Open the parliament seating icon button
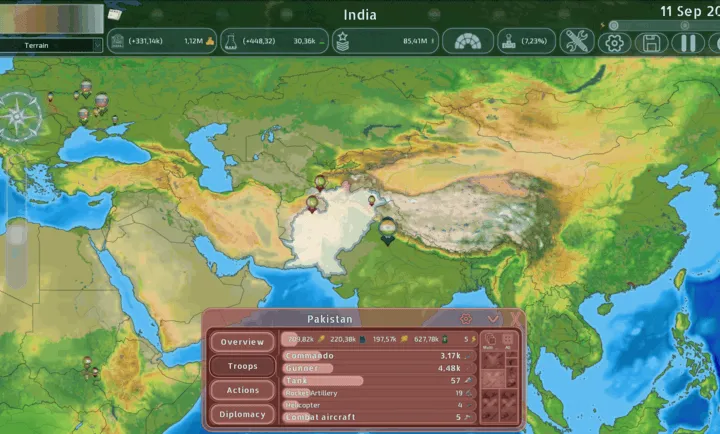This screenshot has height=434, width=720. point(467,41)
